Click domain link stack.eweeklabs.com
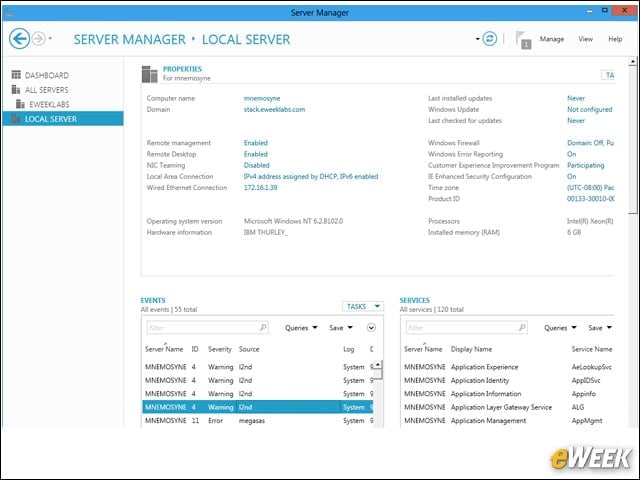The width and height of the screenshot is (640, 480). (274, 109)
